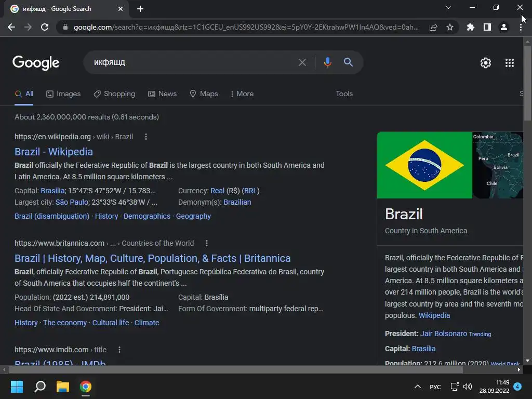Image resolution: width=532 pixels, height=399 pixels.
Task: Open the South America map thumbnail
Action: point(498,165)
